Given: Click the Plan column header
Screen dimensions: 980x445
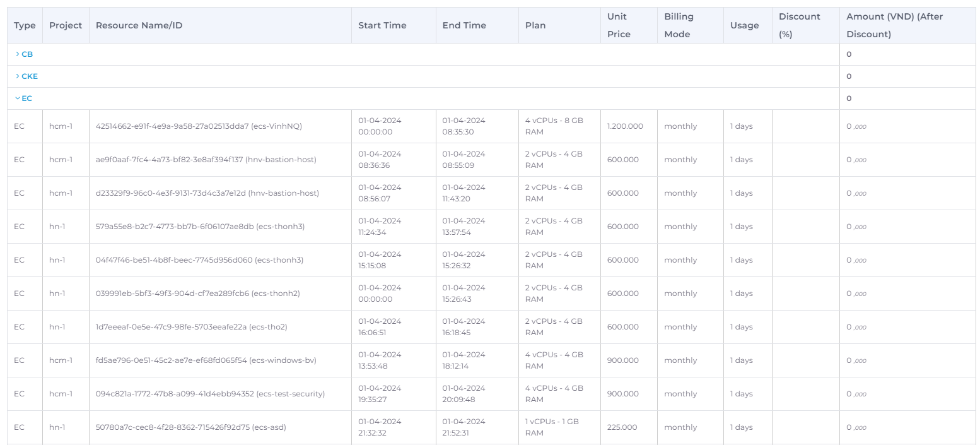Looking at the screenshot, I should pos(535,25).
